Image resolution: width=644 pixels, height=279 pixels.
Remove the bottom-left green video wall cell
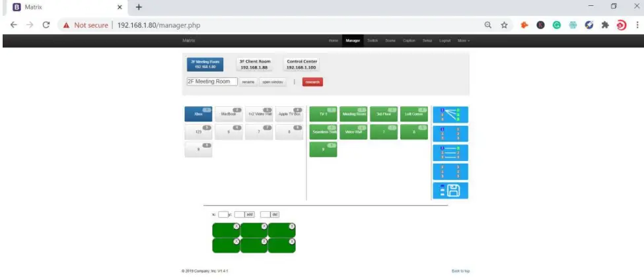tap(236, 241)
